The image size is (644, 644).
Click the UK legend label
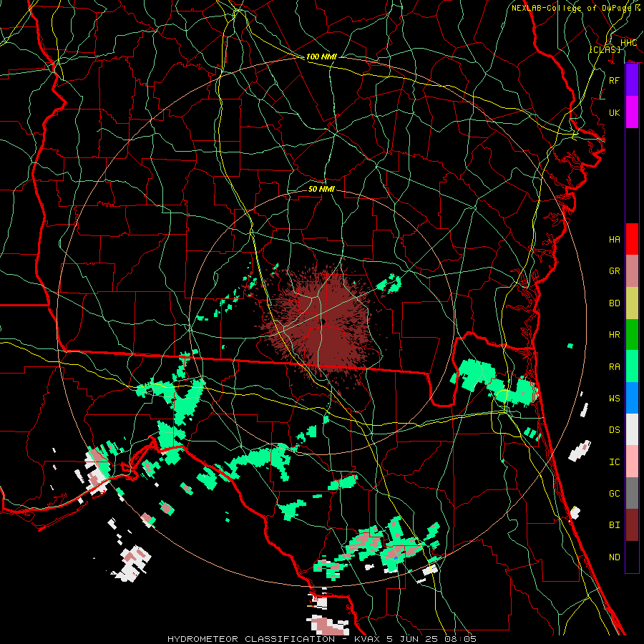pos(615,112)
